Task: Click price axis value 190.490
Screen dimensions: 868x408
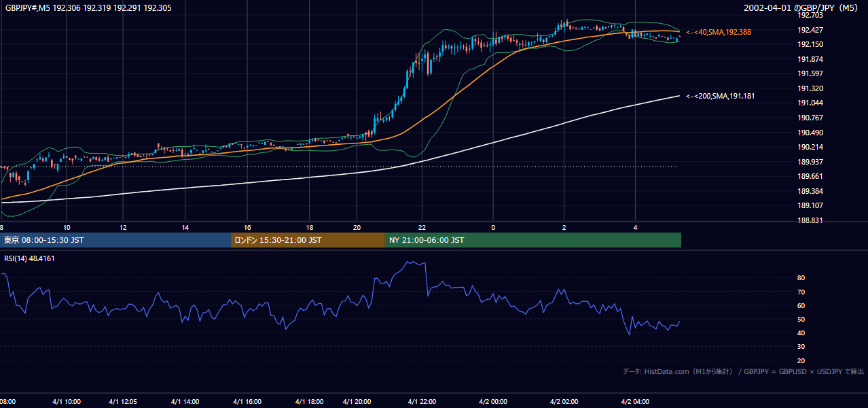Action: (x=810, y=133)
